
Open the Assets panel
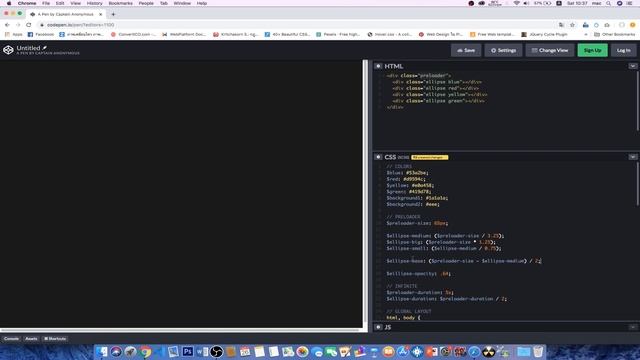coord(31,339)
